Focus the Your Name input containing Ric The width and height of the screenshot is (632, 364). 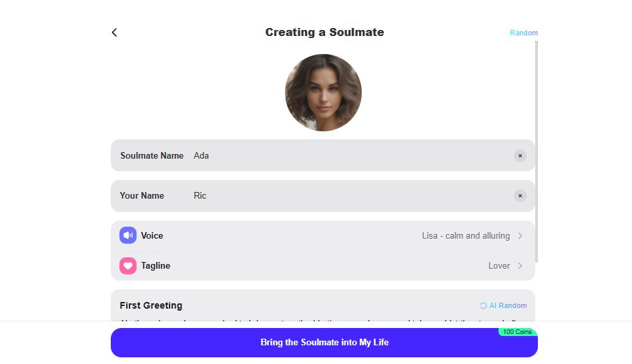click(347, 196)
